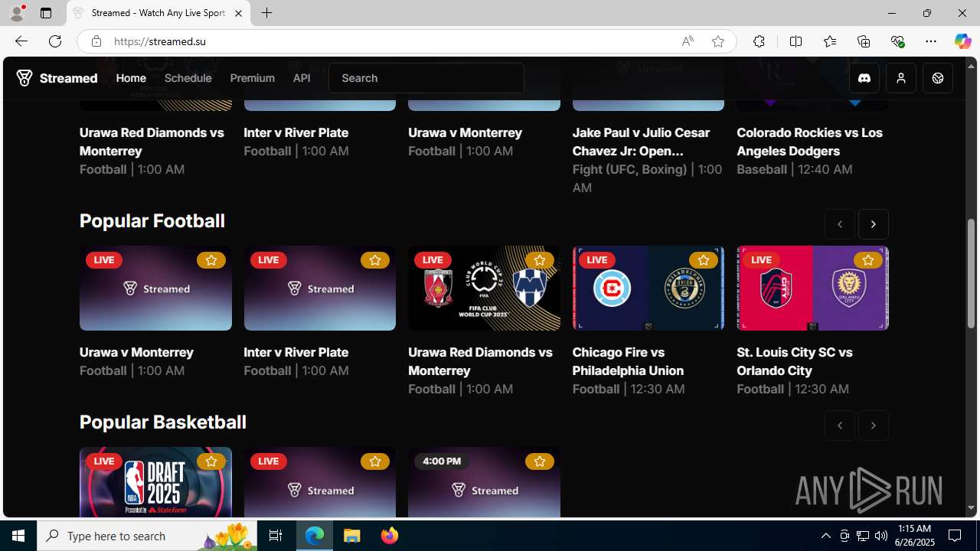Click the Popular Football heading
The width and height of the screenshot is (980, 551).
click(152, 220)
